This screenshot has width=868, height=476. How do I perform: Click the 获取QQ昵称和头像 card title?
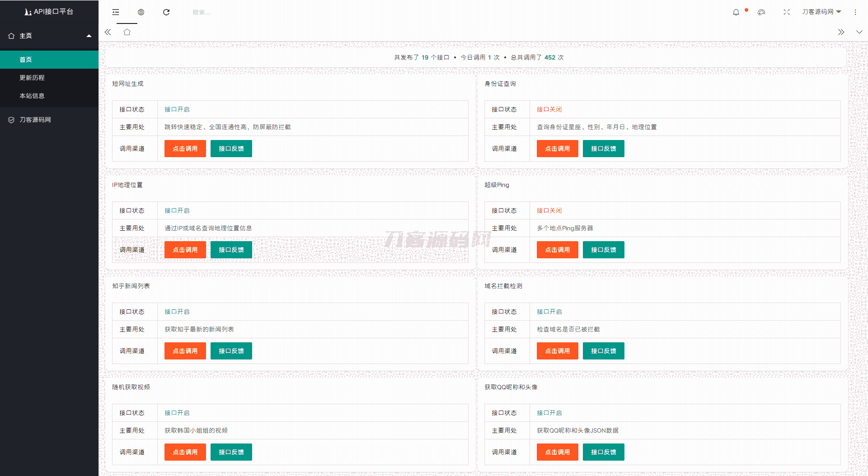coord(511,387)
